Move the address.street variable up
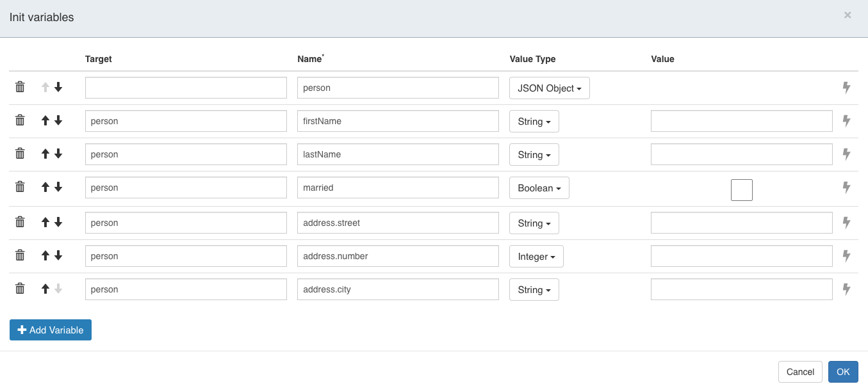Image resolution: width=868 pixels, height=391 pixels. pos(45,221)
